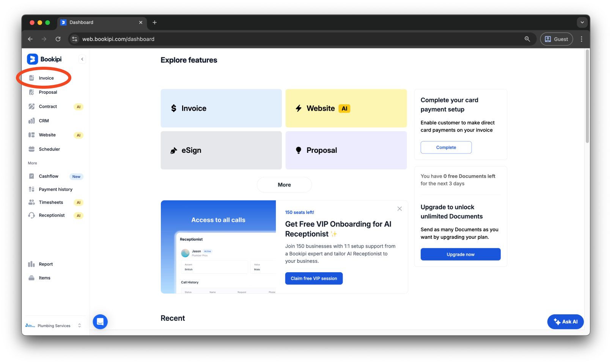Open the Timesheets AI feature
The image size is (612, 364).
click(51, 202)
